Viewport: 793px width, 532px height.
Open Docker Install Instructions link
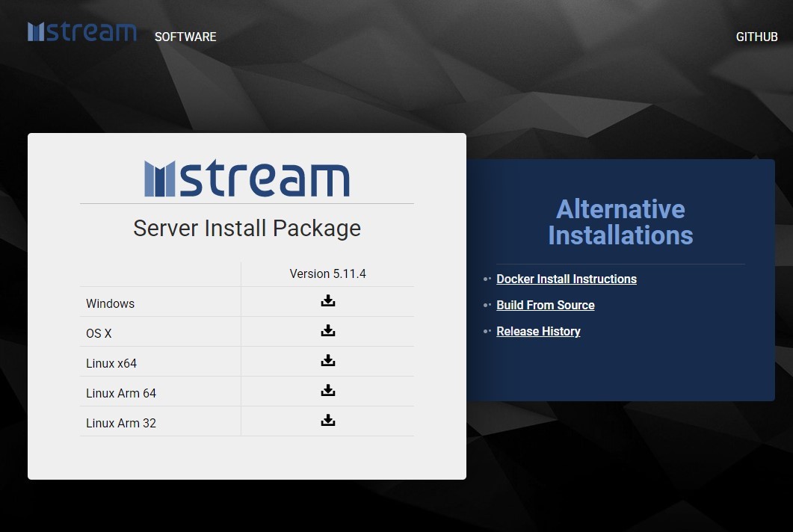[x=567, y=279]
